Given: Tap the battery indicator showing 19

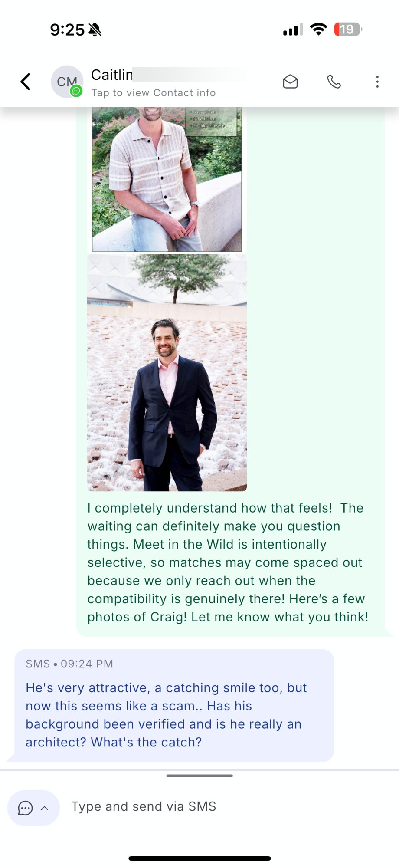Looking at the screenshot, I should click(348, 30).
